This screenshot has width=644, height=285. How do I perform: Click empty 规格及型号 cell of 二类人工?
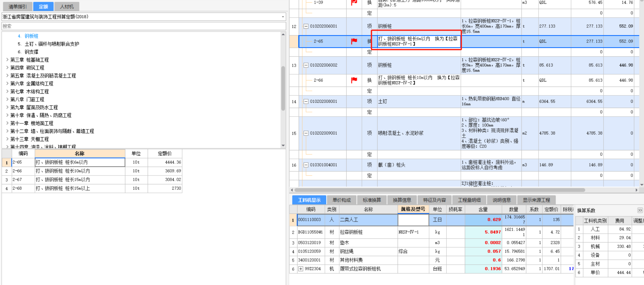click(x=413, y=220)
